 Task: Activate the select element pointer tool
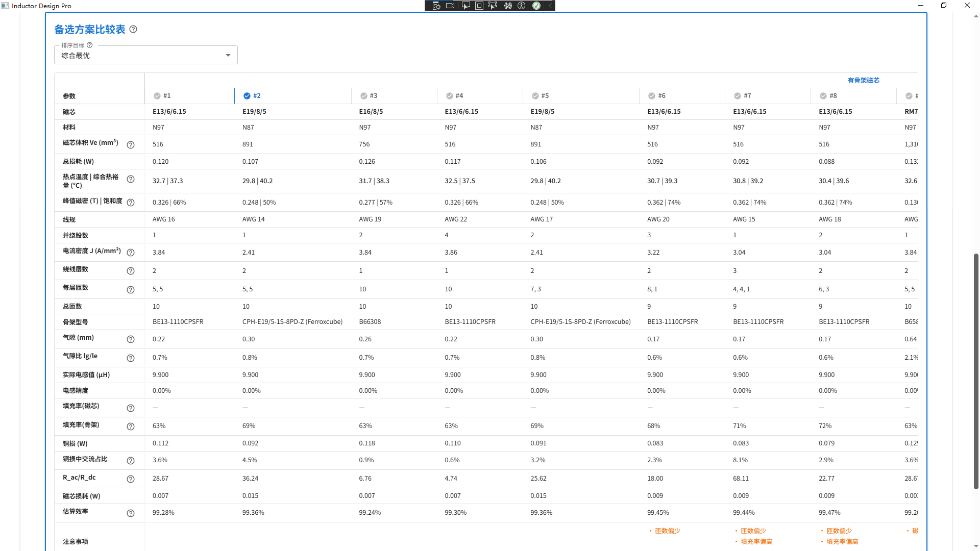pos(465,6)
